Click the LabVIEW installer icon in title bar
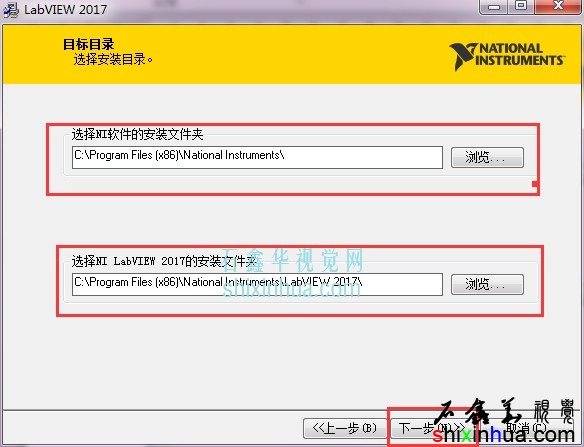Screen dimensions: 584x447 (10, 9)
